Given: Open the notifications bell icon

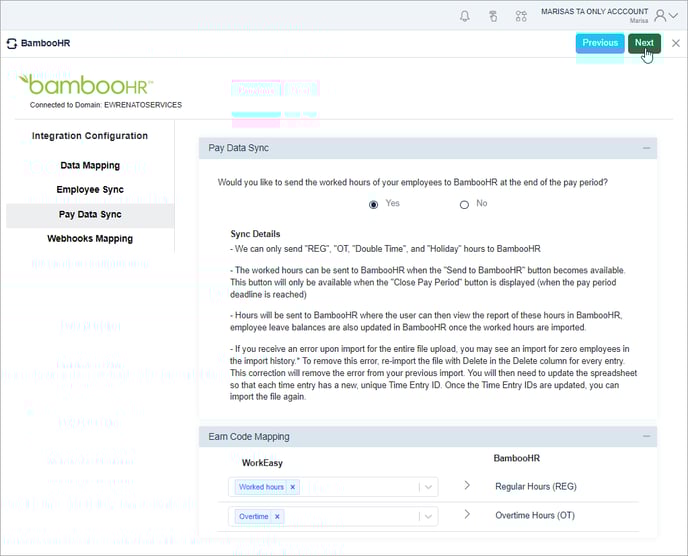Looking at the screenshot, I should pyautogui.click(x=465, y=16).
